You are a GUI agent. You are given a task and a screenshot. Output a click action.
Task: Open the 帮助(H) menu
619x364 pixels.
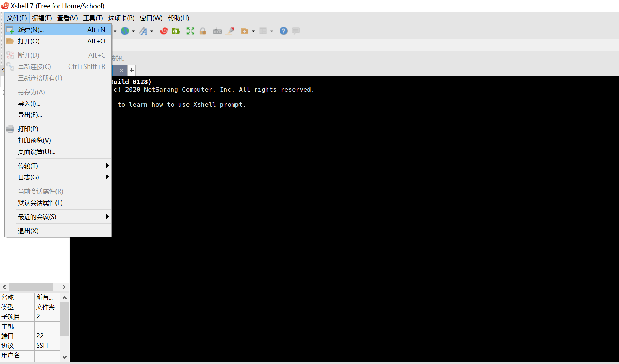179,18
